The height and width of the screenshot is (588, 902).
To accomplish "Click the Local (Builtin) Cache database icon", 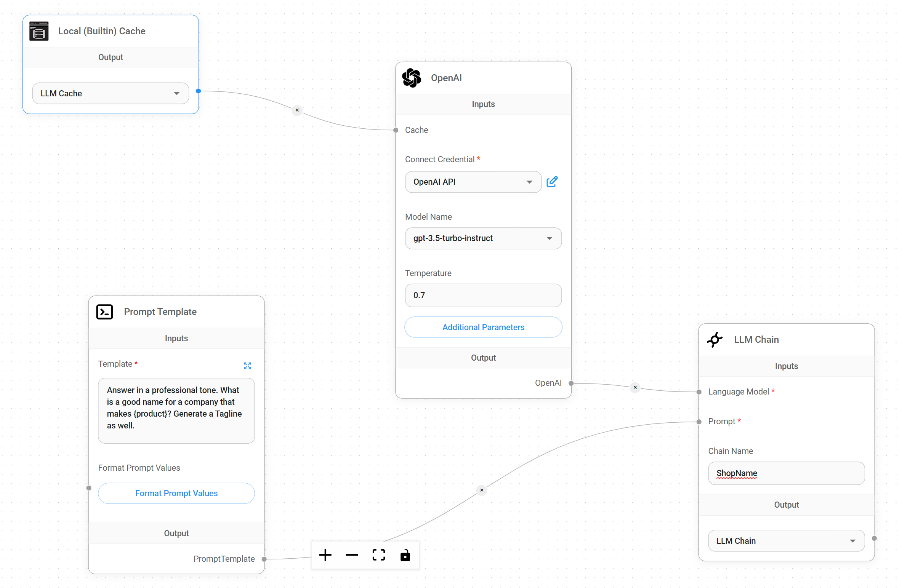I will coord(38,31).
